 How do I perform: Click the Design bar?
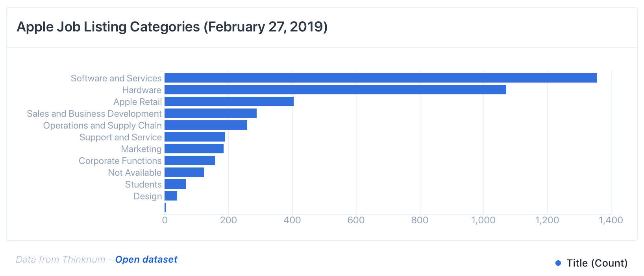pos(170,196)
